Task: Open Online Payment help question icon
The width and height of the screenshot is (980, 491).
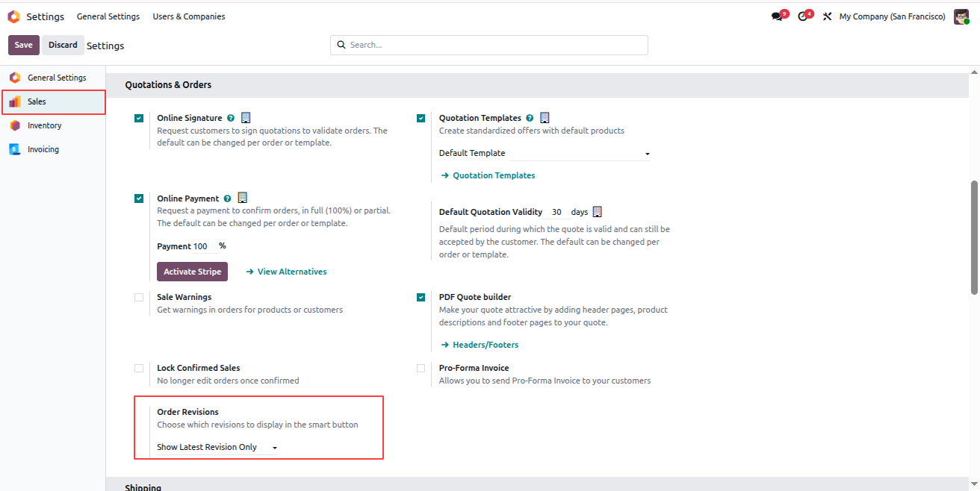Action: click(227, 198)
